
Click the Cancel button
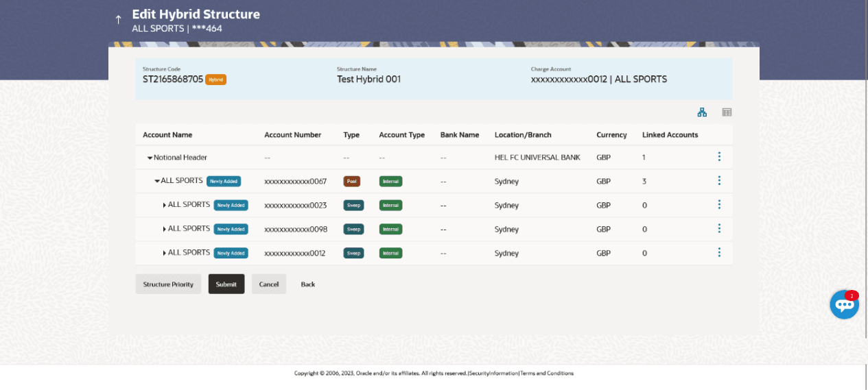[268, 284]
